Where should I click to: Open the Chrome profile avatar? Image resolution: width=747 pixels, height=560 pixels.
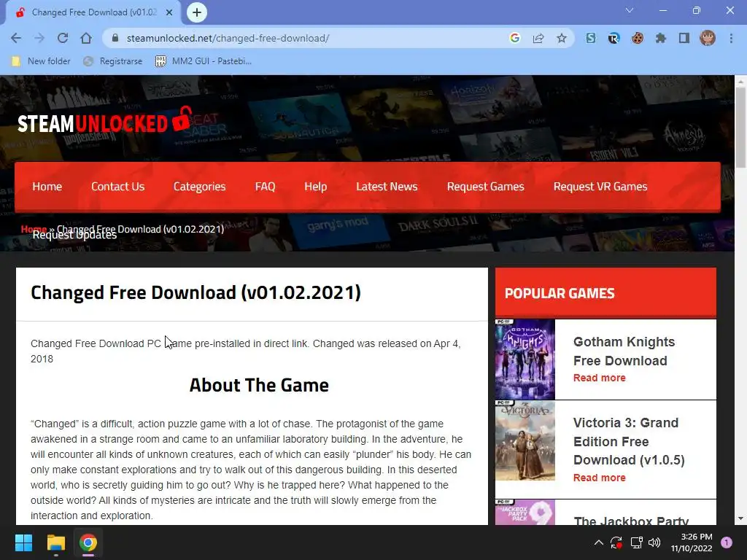click(x=708, y=38)
